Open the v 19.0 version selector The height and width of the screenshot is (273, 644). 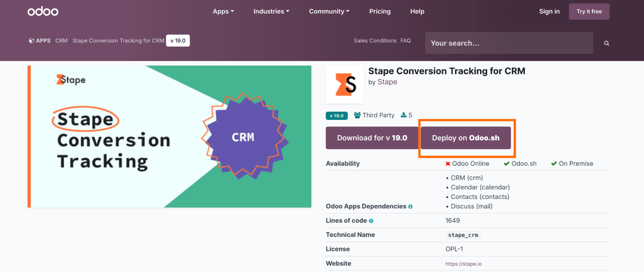pos(178,41)
